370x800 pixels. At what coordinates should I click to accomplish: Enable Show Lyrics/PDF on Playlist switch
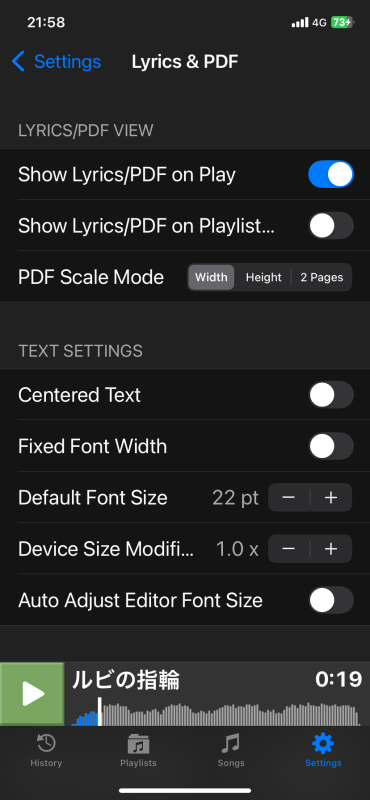(x=331, y=226)
